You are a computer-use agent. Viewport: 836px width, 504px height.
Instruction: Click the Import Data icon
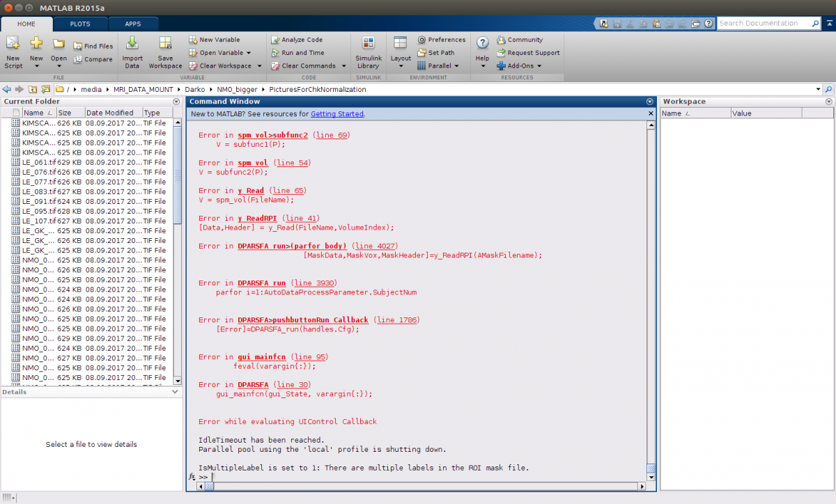pyautogui.click(x=132, y=53)
